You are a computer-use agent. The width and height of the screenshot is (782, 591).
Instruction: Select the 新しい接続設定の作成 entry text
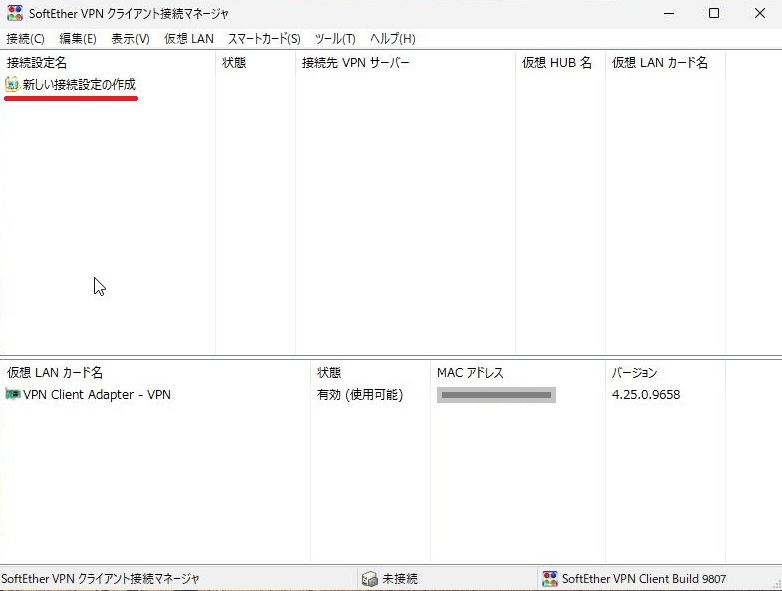79,84
